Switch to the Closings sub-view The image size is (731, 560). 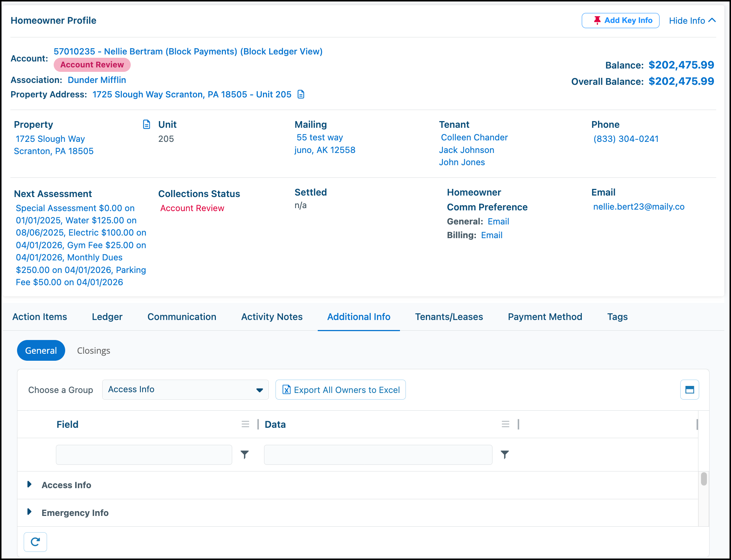[x=94, y=350]
